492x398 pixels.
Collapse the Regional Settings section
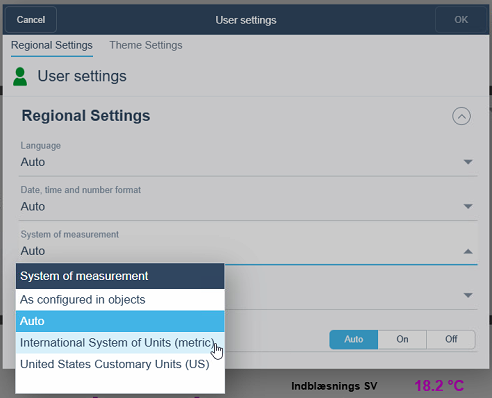coord(461,116)
